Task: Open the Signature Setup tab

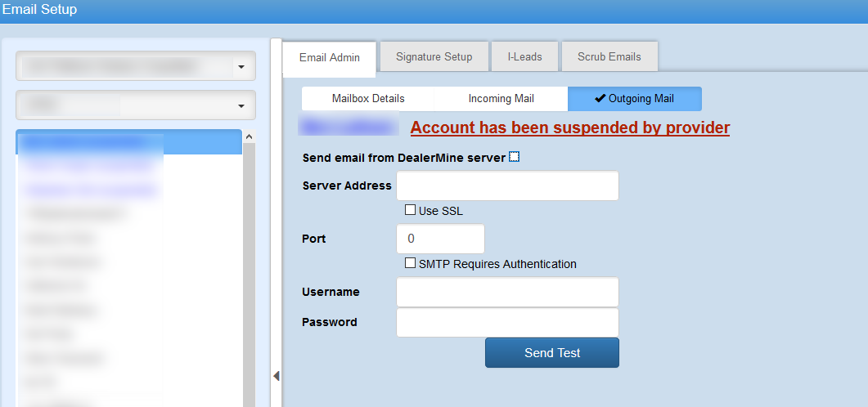Action: click(x=434, y=56)
